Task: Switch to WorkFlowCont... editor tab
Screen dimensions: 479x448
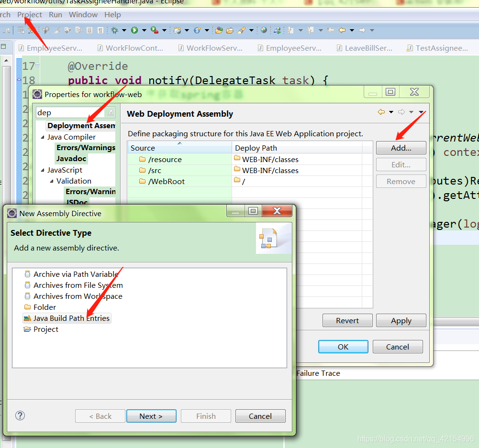Action: coord(131,48)
